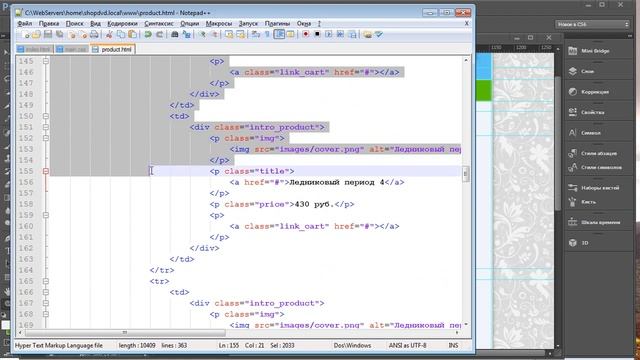Toggle show all characters (pilcrow) button
This screenshot has height=360, width=640.
pyautogui.click(x=267, y=35)
